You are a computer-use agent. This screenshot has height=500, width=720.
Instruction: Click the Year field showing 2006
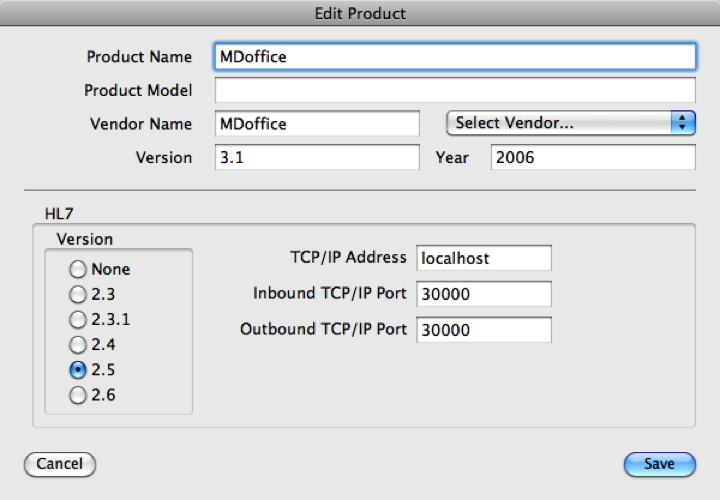(592, 158)
